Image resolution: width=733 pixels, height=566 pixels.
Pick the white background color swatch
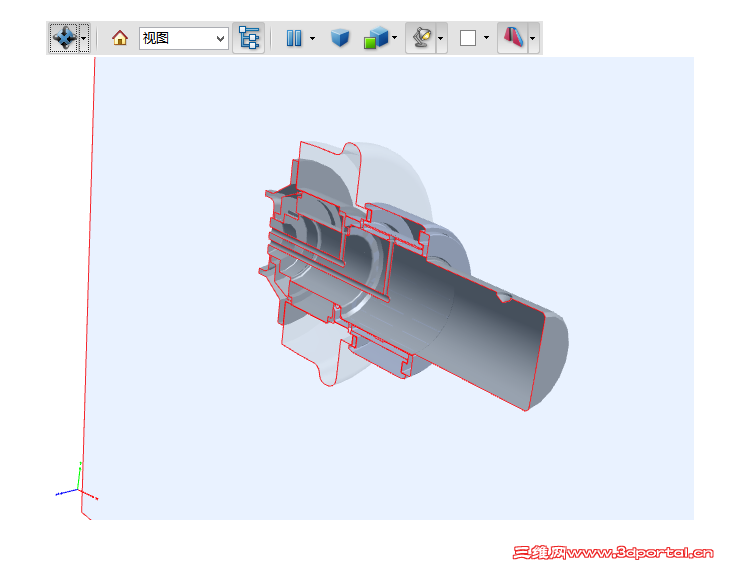(468, 38)
